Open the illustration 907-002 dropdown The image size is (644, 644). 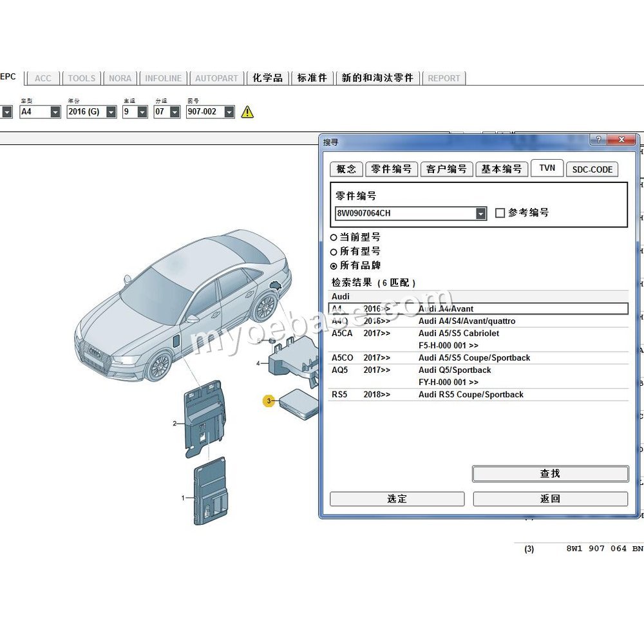click(x=229, y=111)
